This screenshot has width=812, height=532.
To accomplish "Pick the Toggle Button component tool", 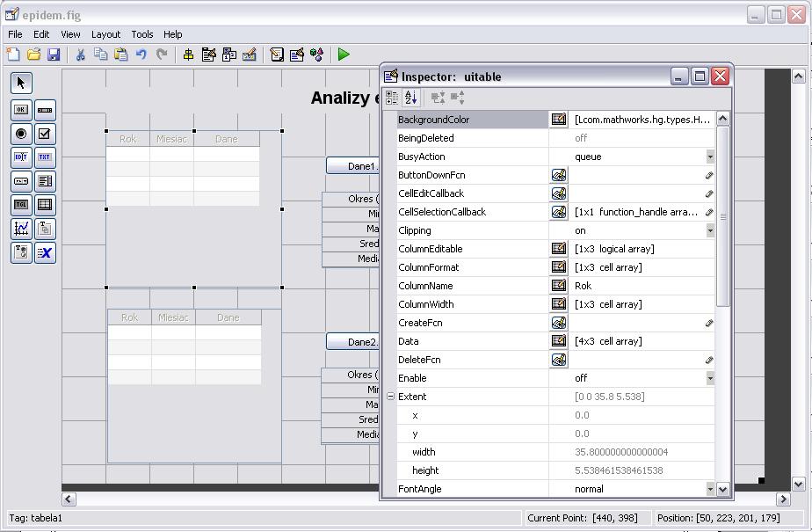I will (21, 205).
